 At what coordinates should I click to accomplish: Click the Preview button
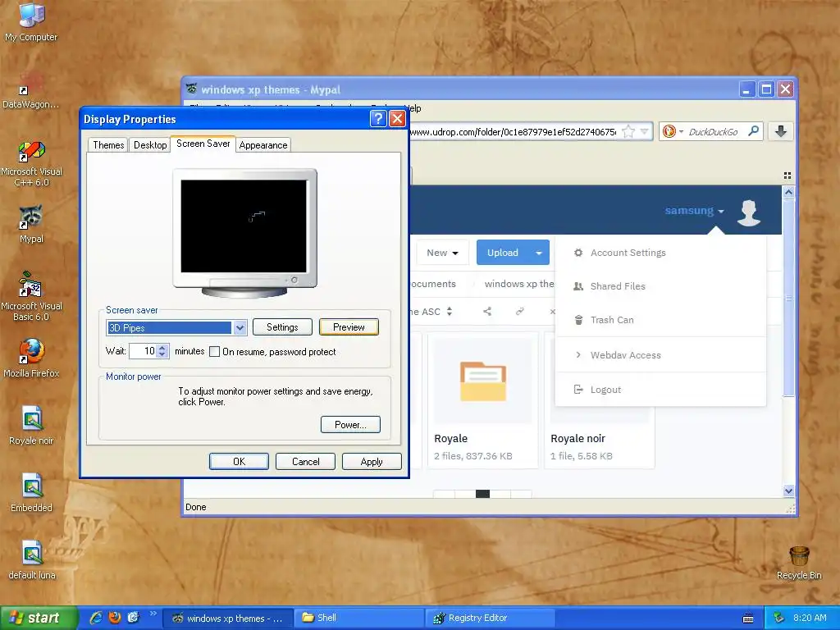(349, 326)
